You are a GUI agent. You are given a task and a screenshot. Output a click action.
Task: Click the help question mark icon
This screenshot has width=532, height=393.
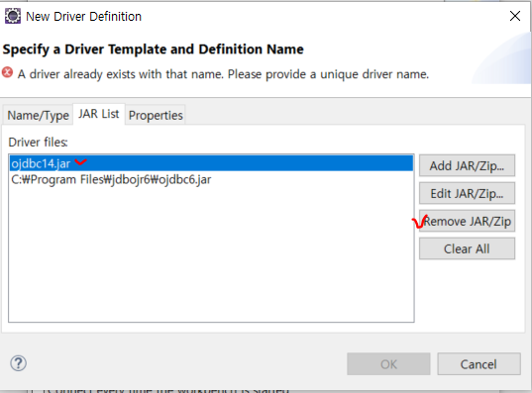[18, 363]
